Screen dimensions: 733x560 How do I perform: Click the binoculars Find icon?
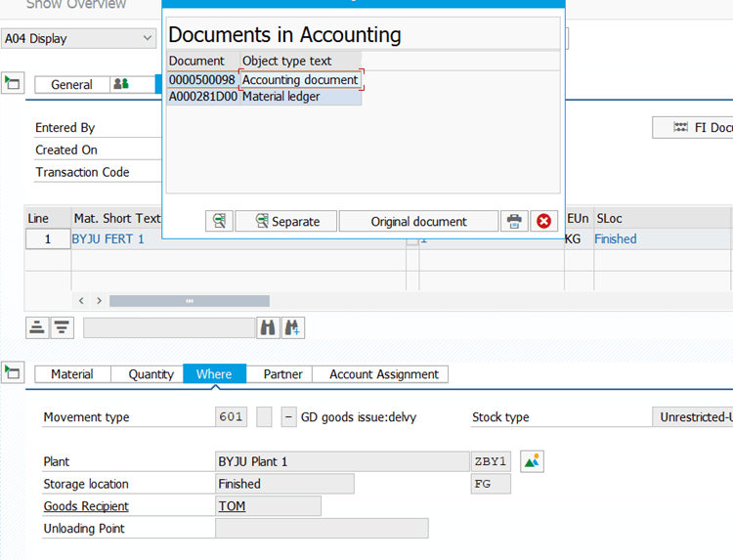268,327
